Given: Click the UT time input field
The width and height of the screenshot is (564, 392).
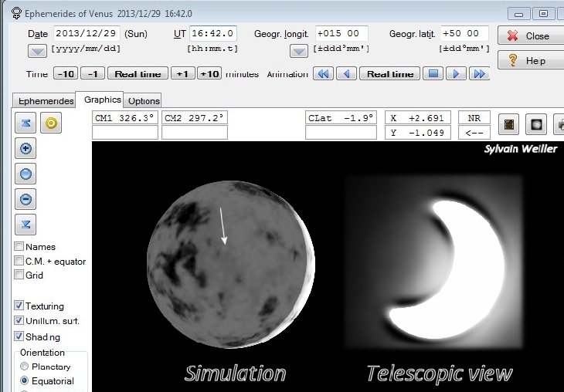Looking at the screenshot, I should click(x=213, y=34).
